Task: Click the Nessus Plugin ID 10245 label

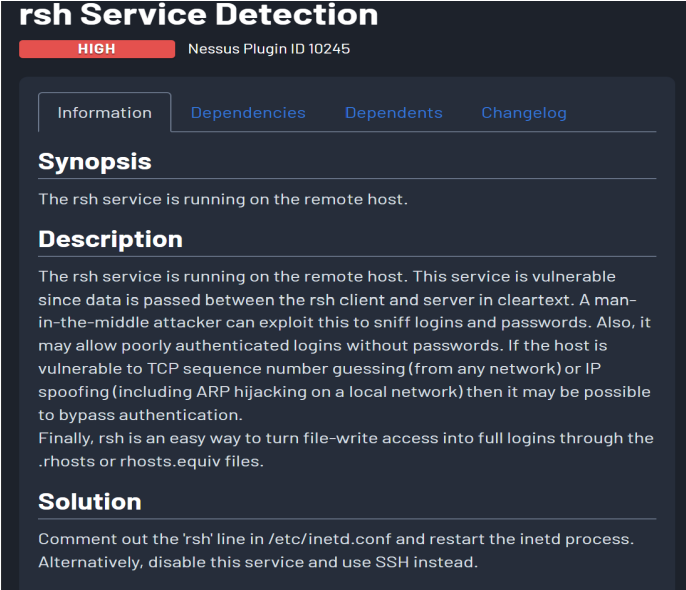Action: pos(269,49)
